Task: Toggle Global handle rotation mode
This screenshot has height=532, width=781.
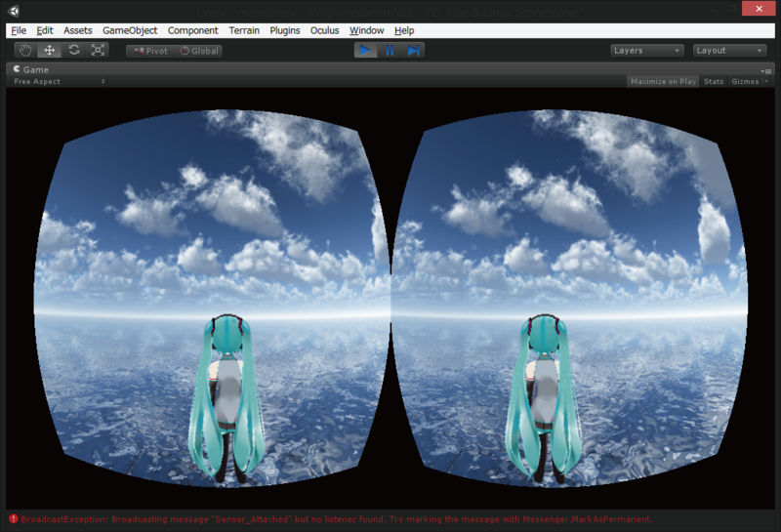Action: click(x=199, y=51)
